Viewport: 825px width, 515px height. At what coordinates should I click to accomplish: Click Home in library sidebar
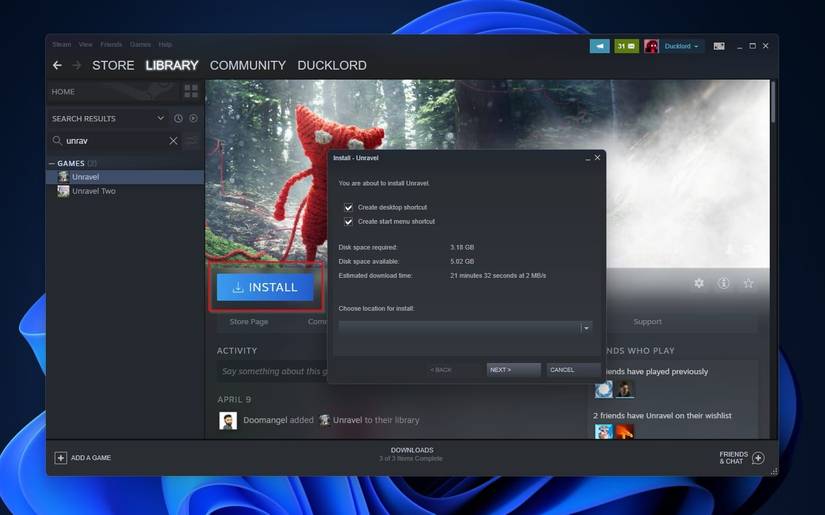click(x=63, y=92)
